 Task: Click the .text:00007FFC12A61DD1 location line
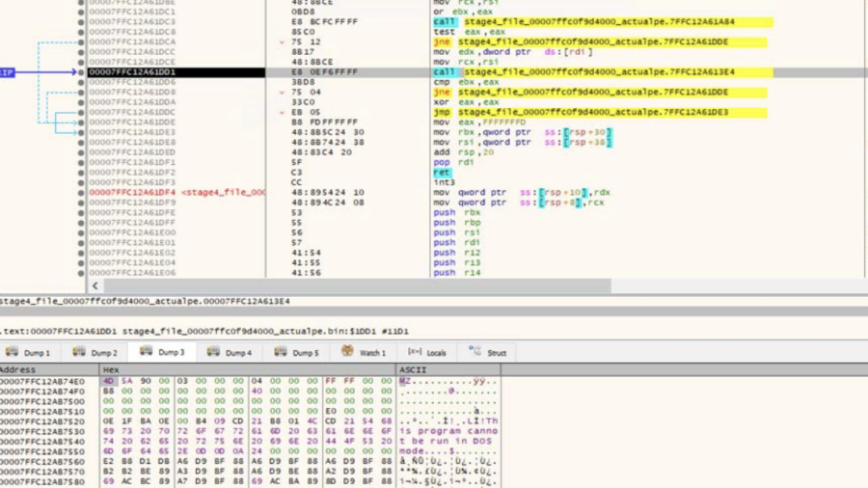pyautogui.click(x=204, y=332)
